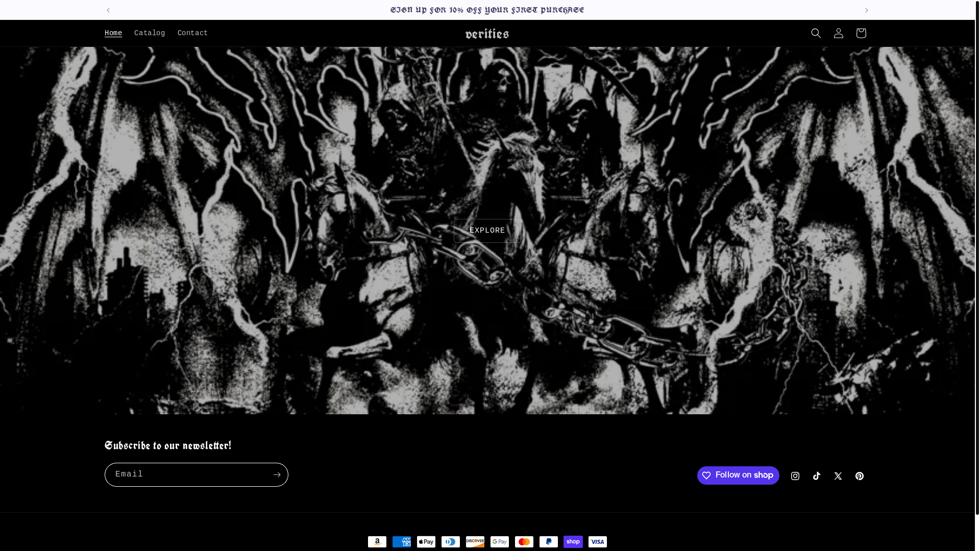980x551 pixels.
Task: Click the sign up announcement text
Action: (x=487, y=10)
